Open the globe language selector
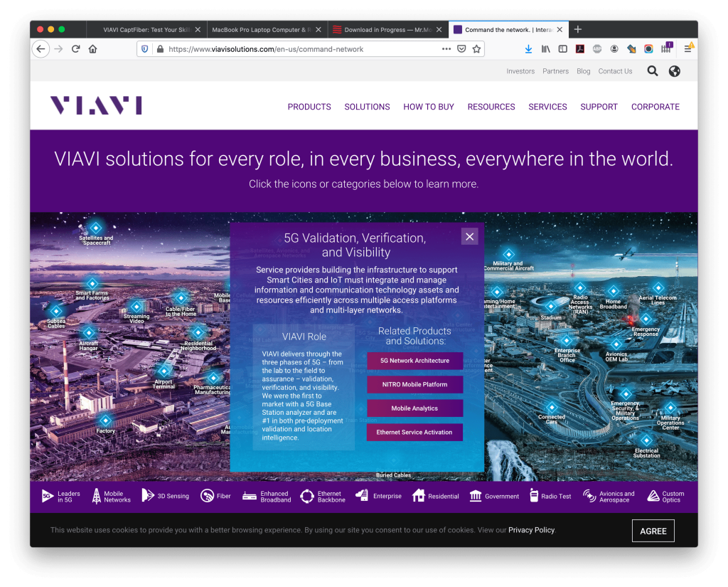 (674, 71)
